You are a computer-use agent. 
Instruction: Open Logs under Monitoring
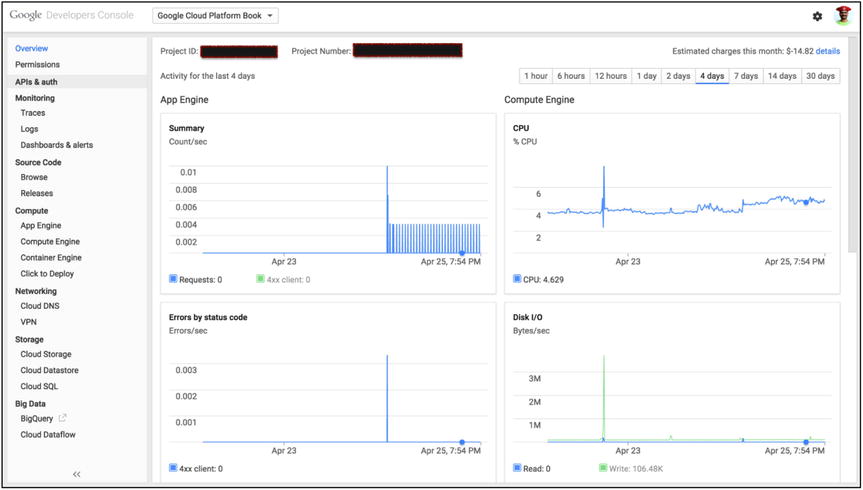[30, 129]
